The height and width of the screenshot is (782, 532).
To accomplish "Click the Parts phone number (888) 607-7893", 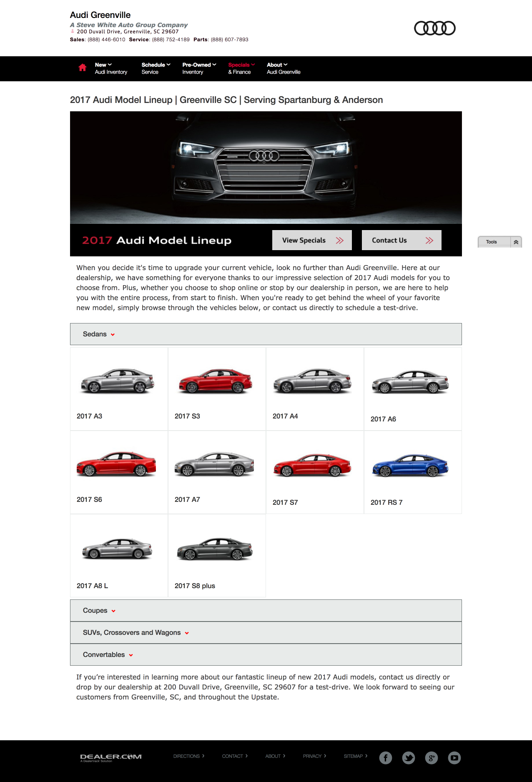I will [x=230, y=40].
